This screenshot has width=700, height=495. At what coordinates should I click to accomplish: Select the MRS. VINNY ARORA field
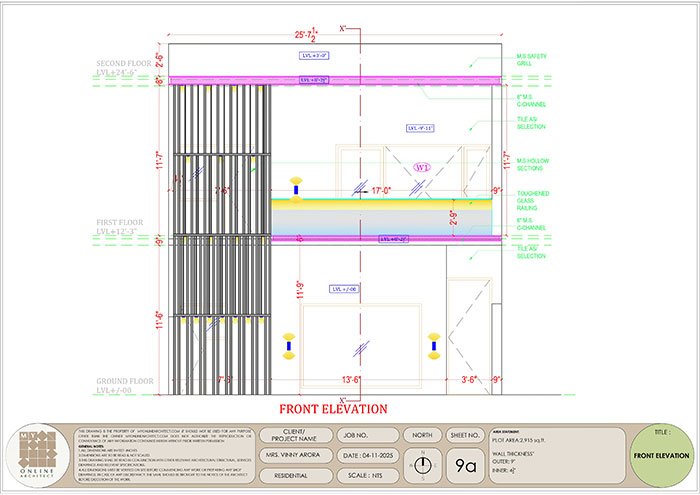[x=296, y=455]
